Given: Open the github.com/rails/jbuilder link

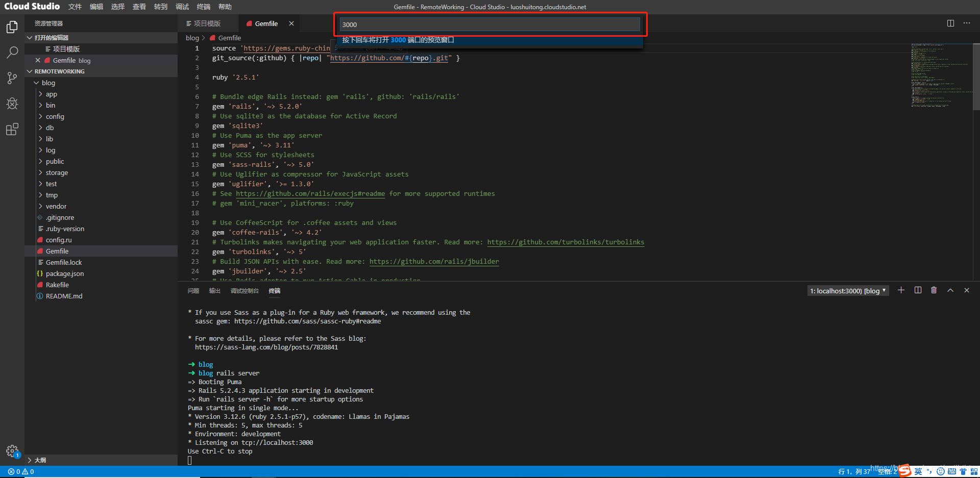Looking at the screenshot, I should coord(434,262).
